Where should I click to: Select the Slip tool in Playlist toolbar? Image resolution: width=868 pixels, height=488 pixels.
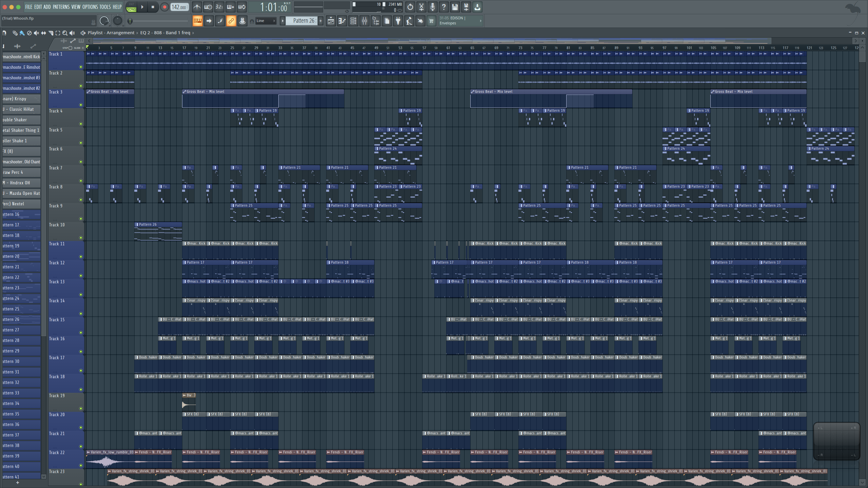(x=43, y=33)
